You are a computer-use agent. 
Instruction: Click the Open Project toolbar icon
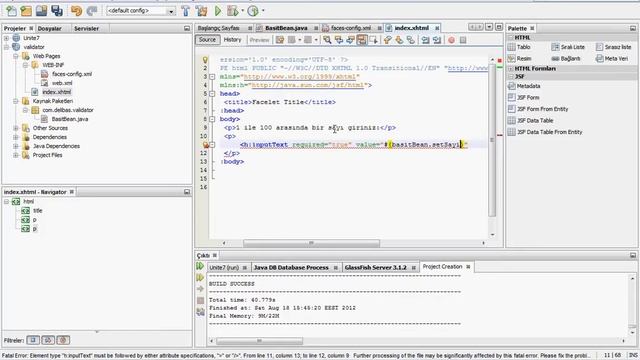tap(41, 11)
